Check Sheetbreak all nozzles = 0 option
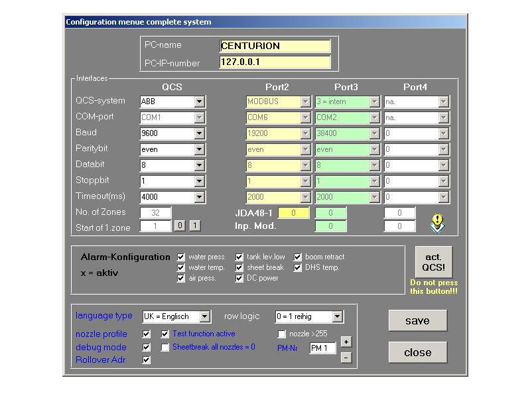The height and width of the screenshot is (398, 532). [x=165, y=347]
